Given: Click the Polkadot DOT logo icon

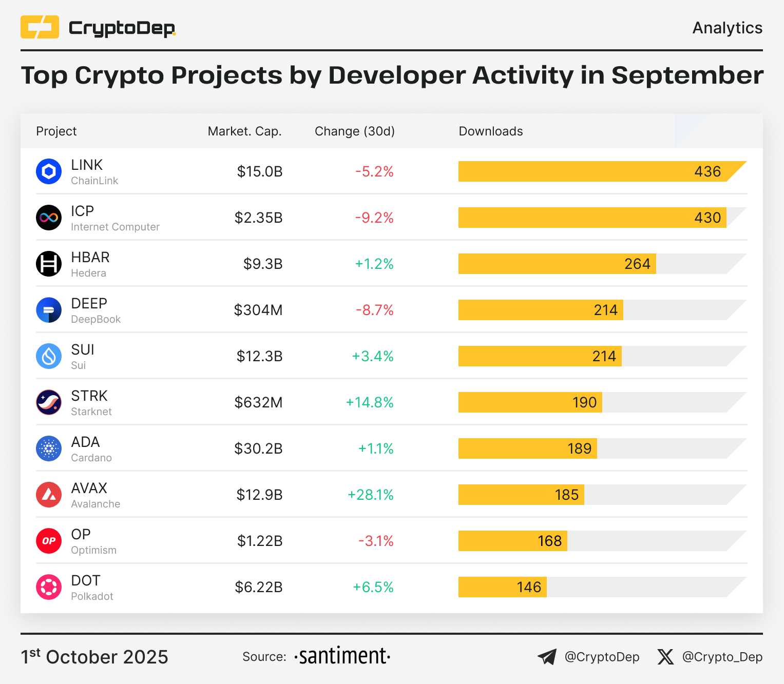Looking at the screenshot, I should tap(49, 587).
